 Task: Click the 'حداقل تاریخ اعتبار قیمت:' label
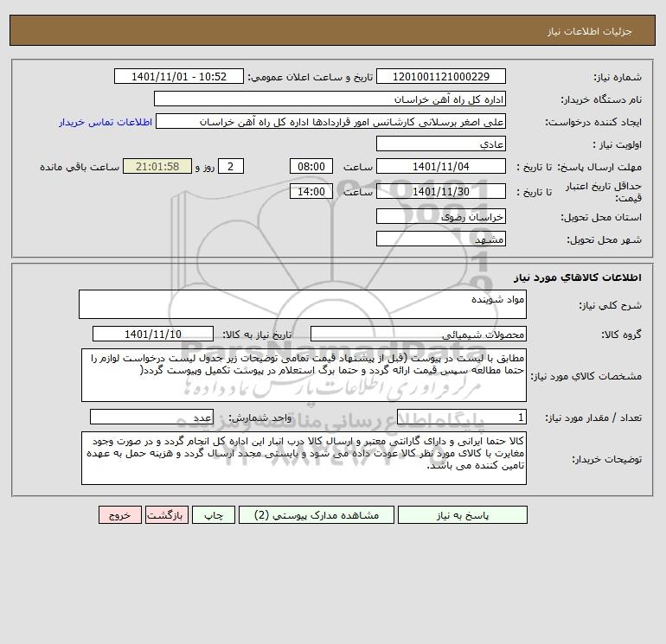coord(603,192)
